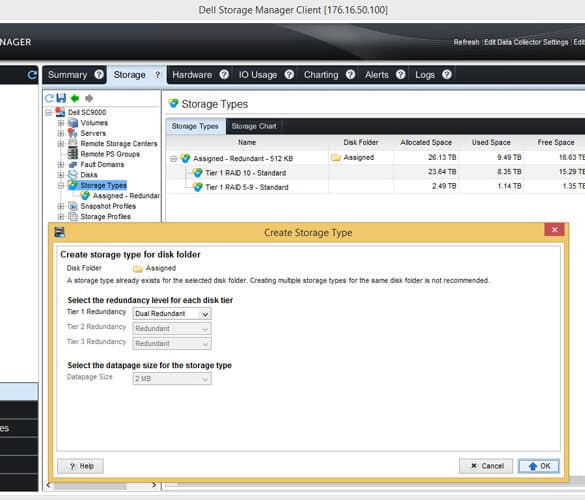Close the Create Storage Type dialog
The height and width of the screenshot is (500, 585).
coord(554,229)
